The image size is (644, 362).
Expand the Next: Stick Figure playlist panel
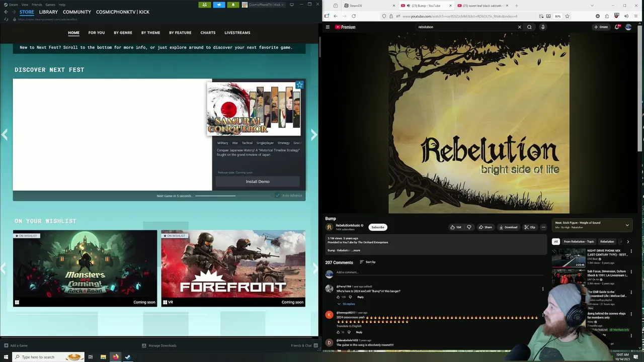click(x=627, y=225)
